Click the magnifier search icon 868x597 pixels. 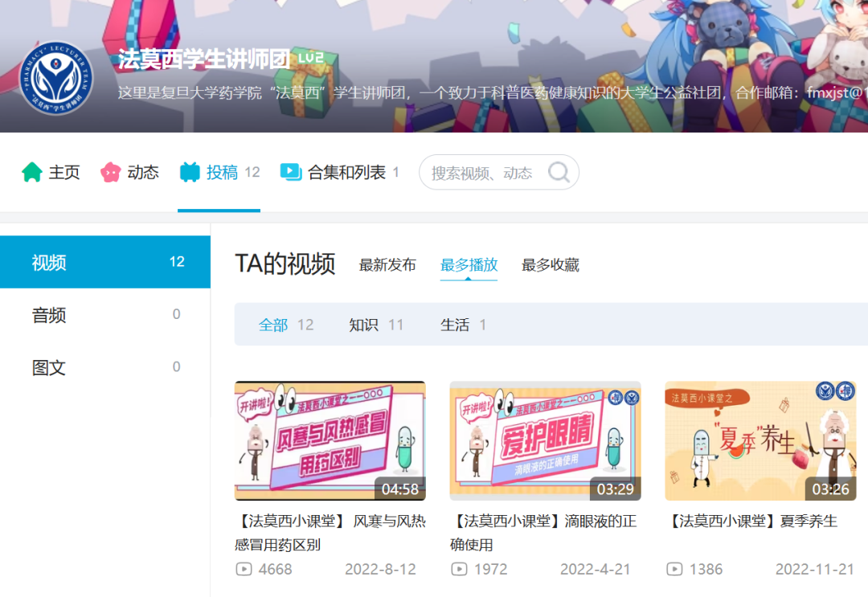pyautogui.click(x=559, y=173)
